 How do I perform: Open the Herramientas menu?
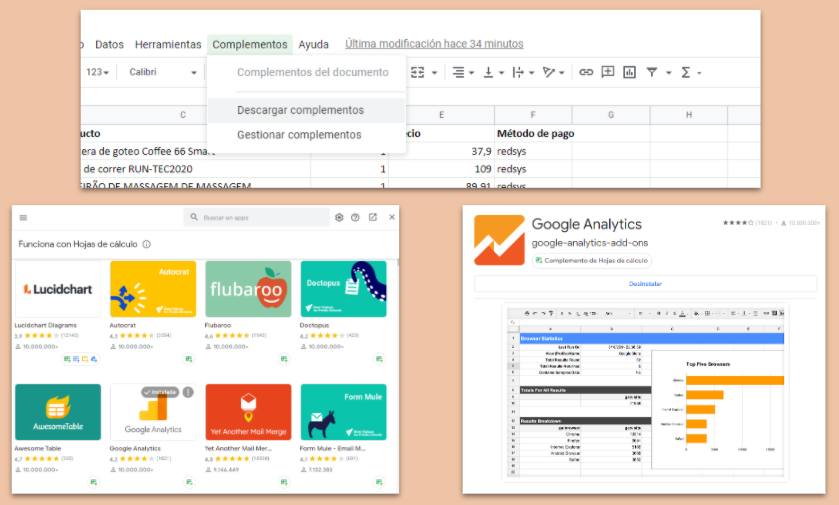tap(168, 44)
